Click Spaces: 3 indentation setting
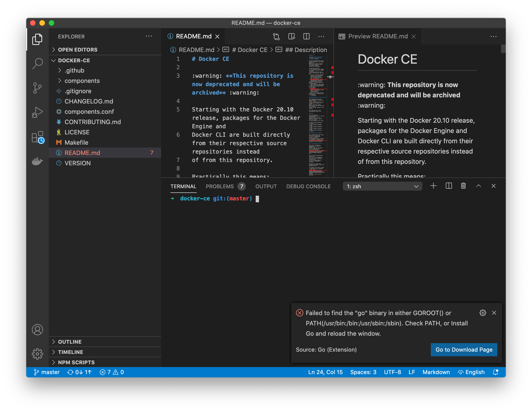The image size is (532, 412). (363, 372)
